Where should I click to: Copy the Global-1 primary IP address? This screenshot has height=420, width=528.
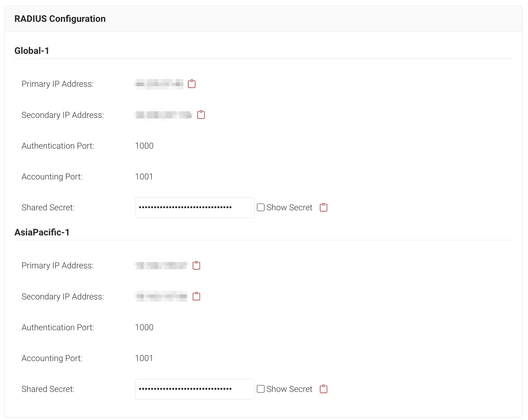pos(192,84)
